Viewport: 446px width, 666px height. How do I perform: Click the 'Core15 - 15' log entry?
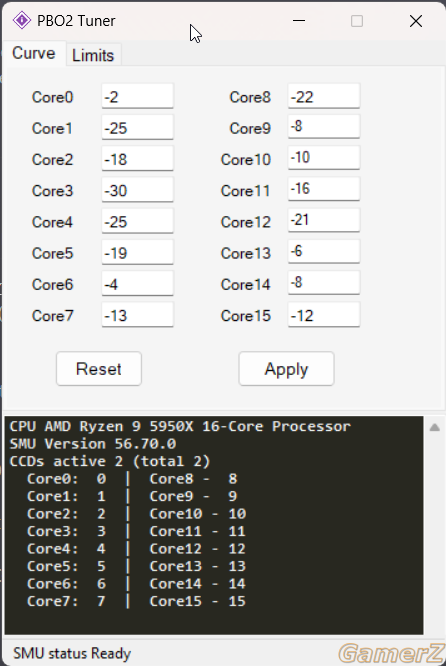click(x=198, y=601)
